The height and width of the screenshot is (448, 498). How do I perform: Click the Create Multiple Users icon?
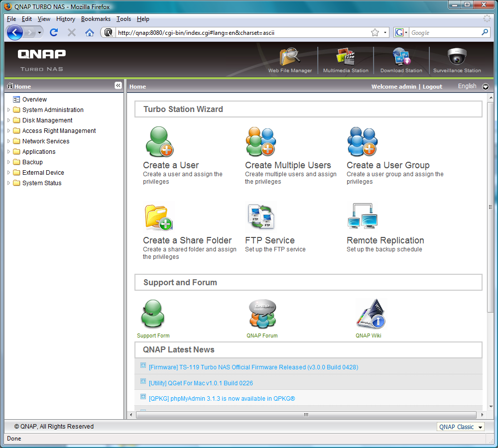[x=261, y=141]
